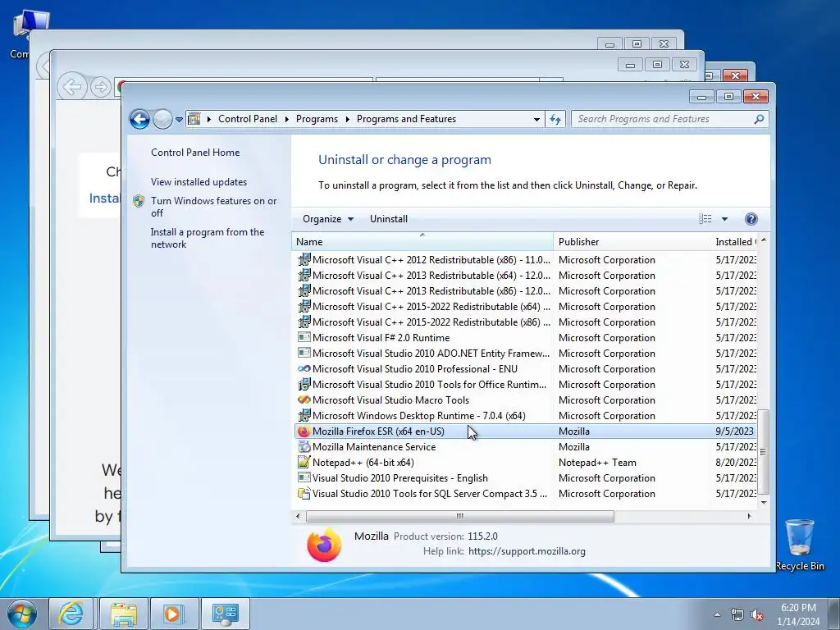Open View installed updates link
The height and width of the screenshot is (630, 840).
coord(199,181)
